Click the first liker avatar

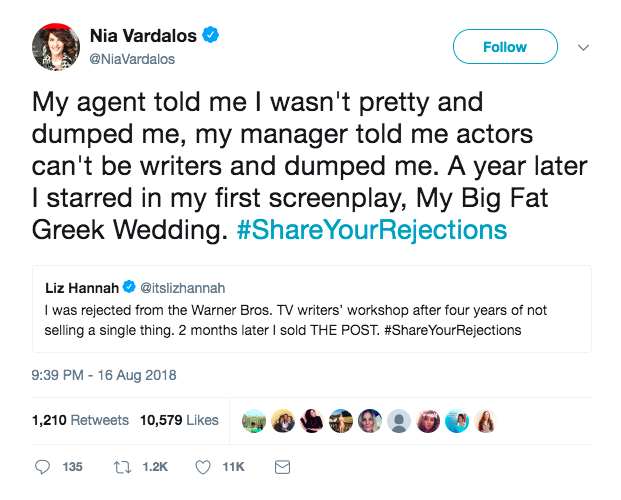click(x=254, y=421)
